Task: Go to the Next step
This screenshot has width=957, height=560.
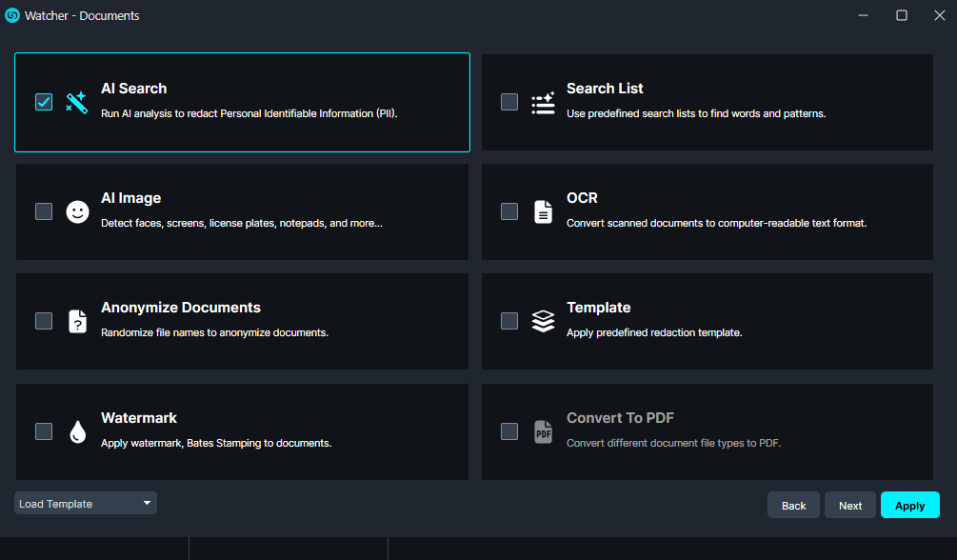Action: pos(850,506)
